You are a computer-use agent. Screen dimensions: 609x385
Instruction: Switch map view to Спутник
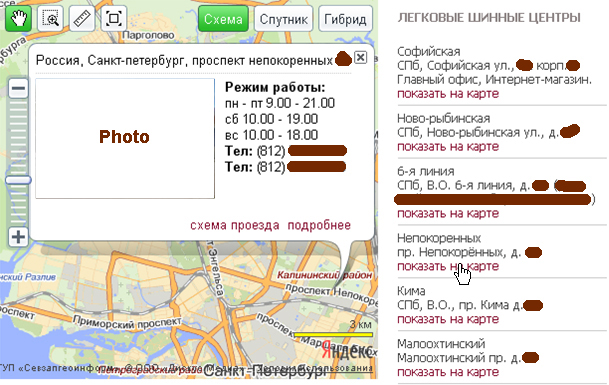tap(284, 19)
